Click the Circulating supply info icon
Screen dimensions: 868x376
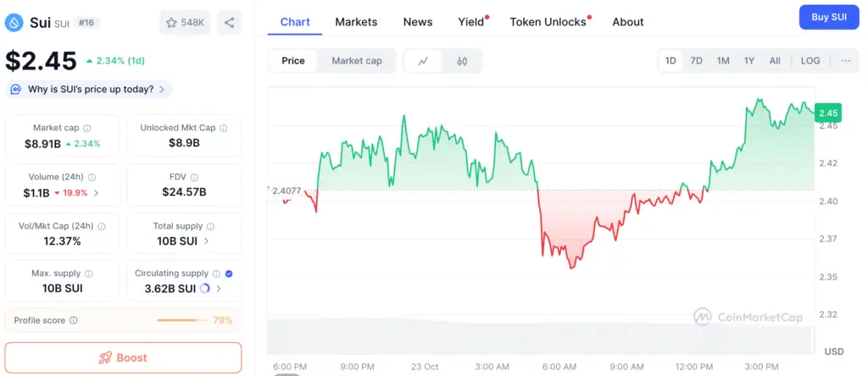(216, 274)
